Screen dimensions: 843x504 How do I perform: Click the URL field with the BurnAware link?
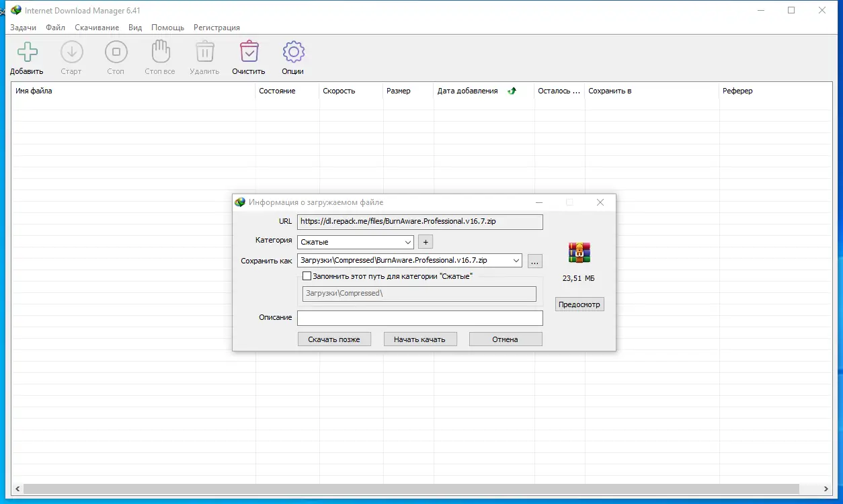coord(420,221)
